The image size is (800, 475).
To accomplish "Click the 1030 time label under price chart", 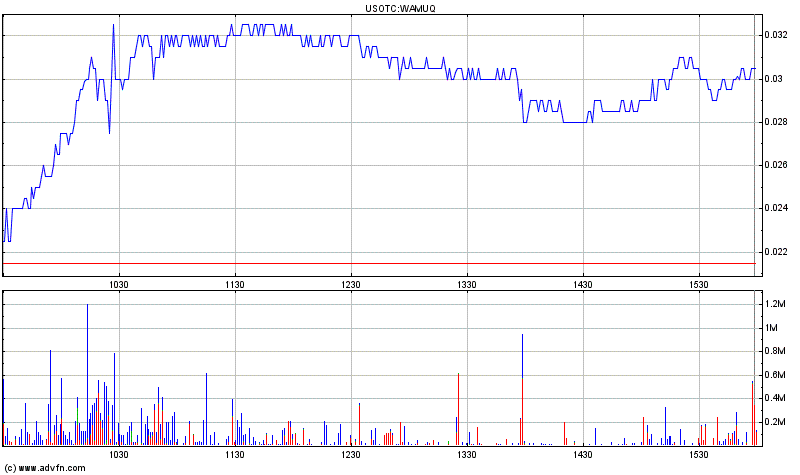I will tap(119, 285).
